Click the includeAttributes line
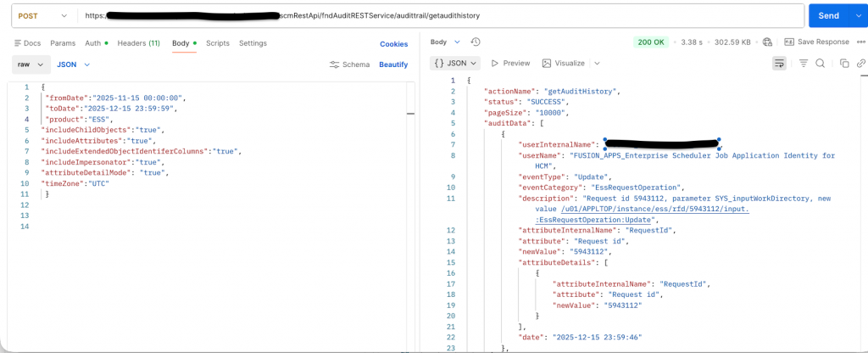Screen dimensions: 868x353 99,141
